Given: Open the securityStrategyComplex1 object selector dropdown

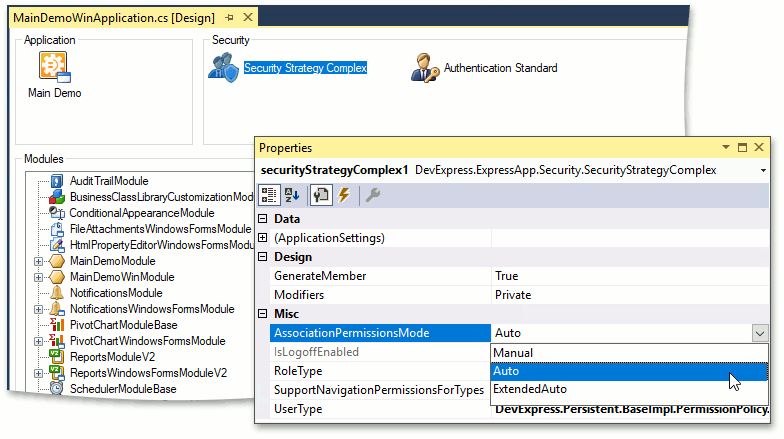Looking at the screenshot, I should coord(763,170).
